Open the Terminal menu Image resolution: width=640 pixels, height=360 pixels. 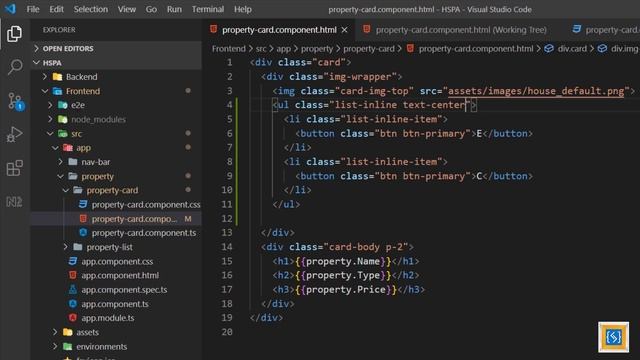coord(208,9)
